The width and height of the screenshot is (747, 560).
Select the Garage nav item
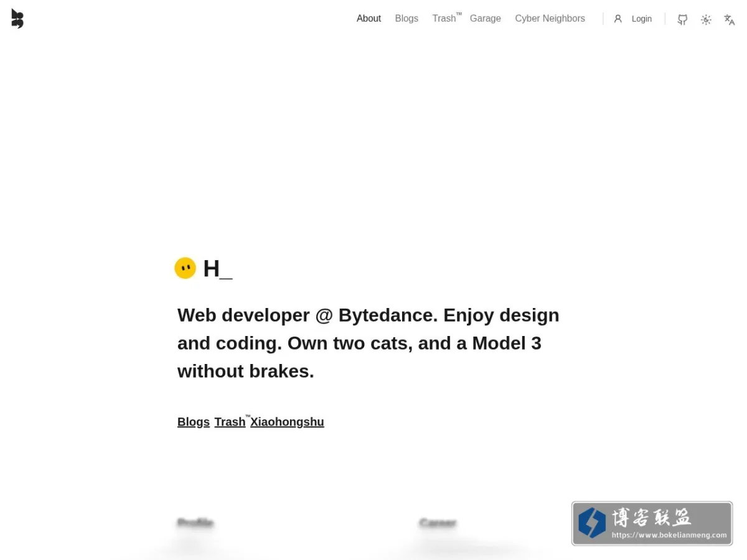click(486, 19)
